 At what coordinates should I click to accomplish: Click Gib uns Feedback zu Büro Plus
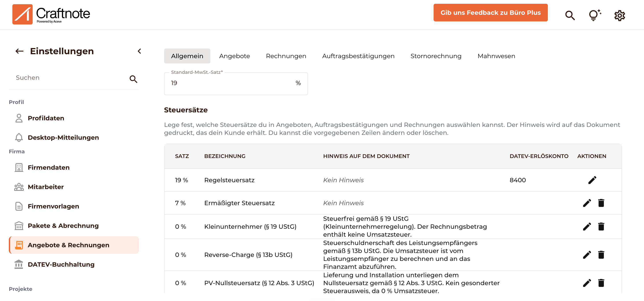tap(490, 13)
